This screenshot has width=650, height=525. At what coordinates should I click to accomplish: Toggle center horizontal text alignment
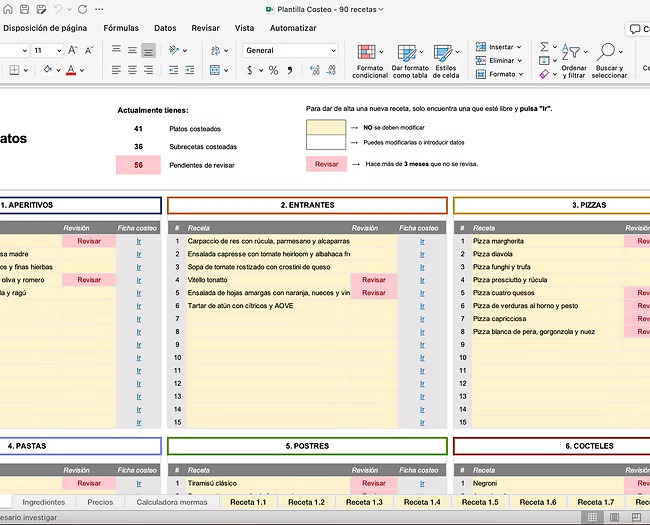tap(132, 70)
